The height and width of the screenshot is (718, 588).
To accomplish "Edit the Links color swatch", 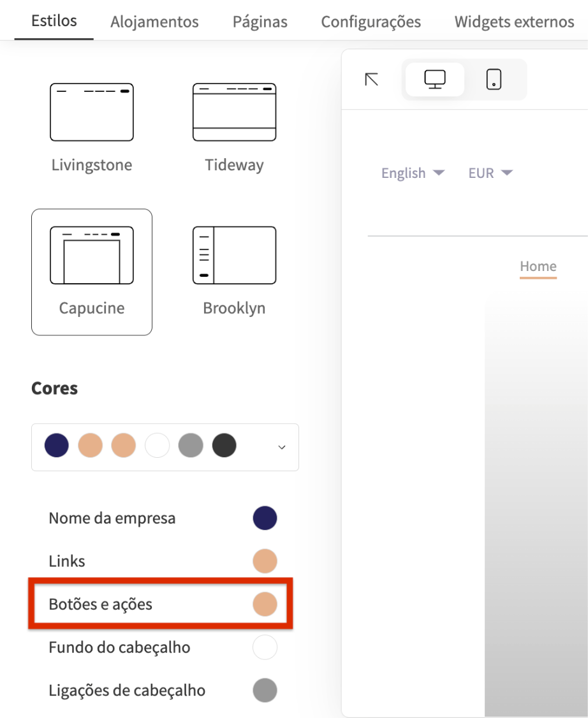I will click(x=265, y=562).
